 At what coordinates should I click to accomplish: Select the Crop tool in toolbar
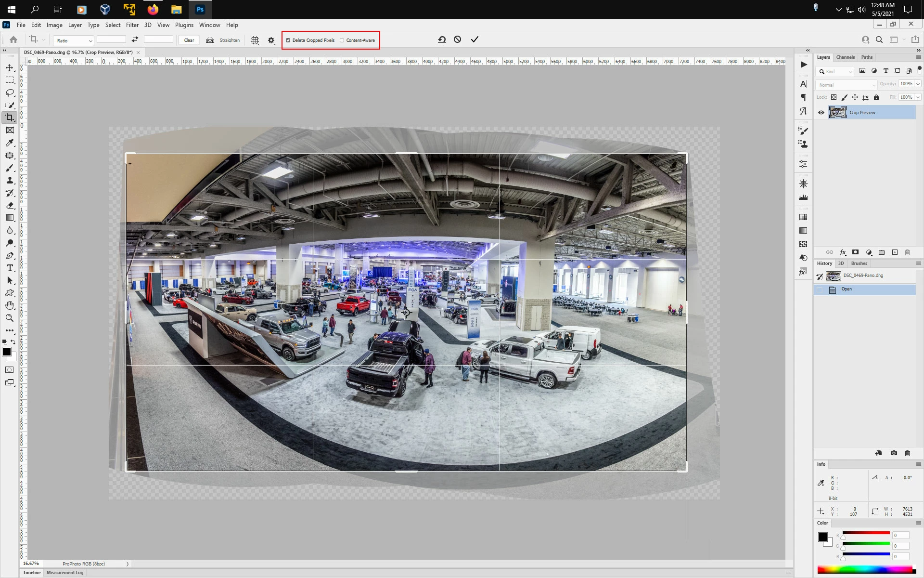[10, 118]
